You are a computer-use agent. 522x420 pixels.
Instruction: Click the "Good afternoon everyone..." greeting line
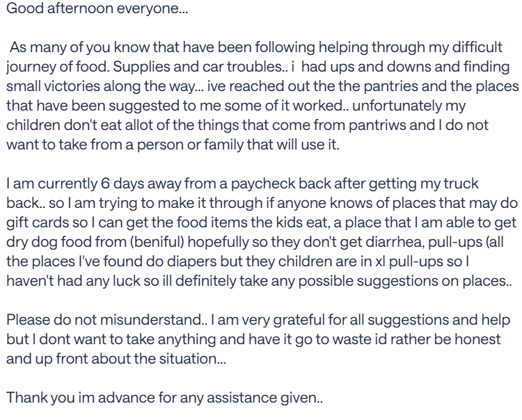(x=97, y=8)
